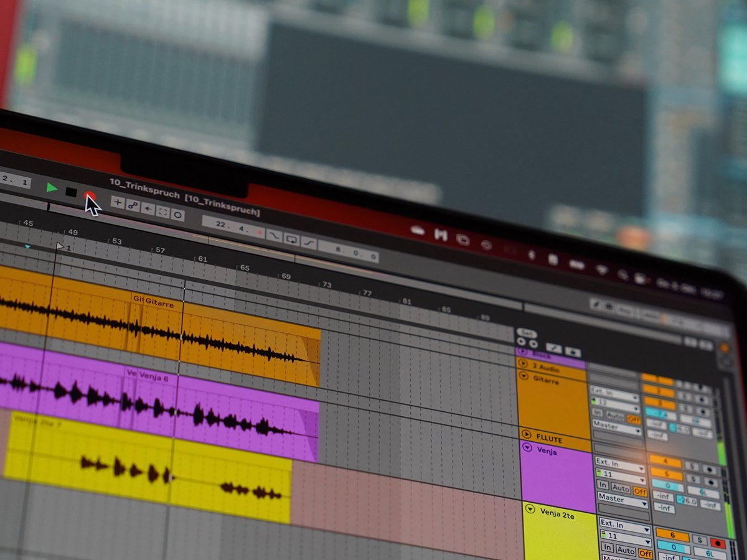Solo the Venja 2te track
Screen dimensions: 747x560
coord(700,540)
